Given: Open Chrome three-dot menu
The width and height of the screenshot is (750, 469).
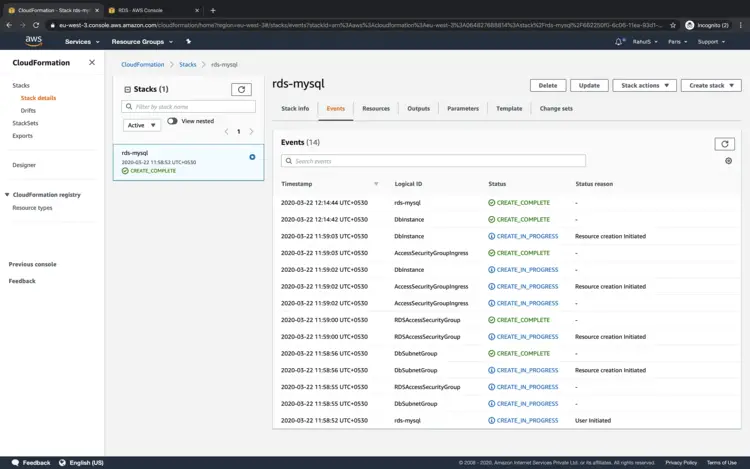Looking at the screenshot, I should [740, 25].
